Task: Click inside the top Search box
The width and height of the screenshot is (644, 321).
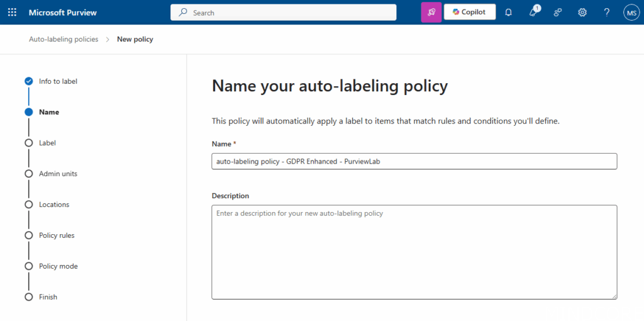Action: (283, 13)
